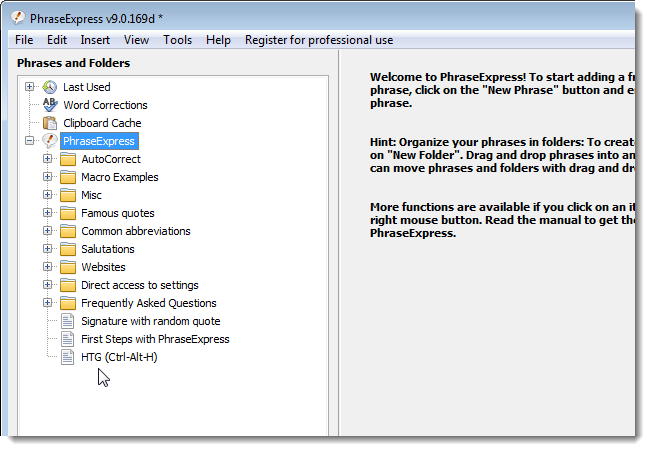Open the View menu
Viewport: 650px width, 451px height.
136,40
